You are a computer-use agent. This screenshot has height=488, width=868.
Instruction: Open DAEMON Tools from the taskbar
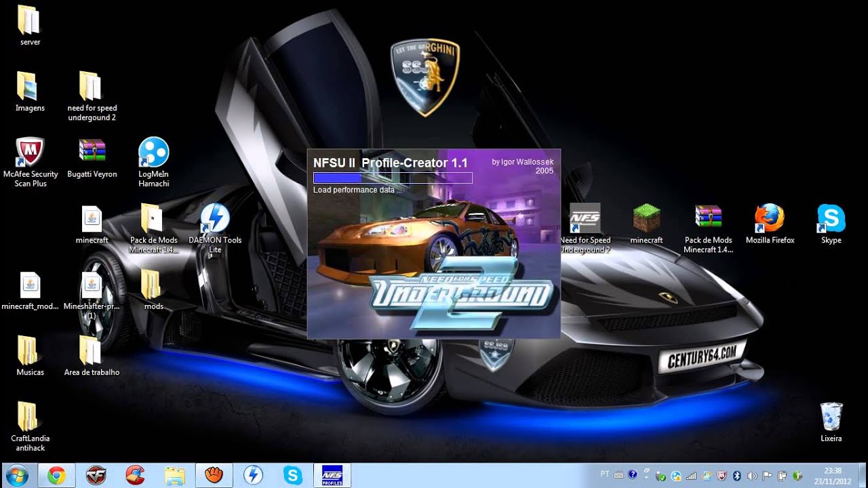253,475
